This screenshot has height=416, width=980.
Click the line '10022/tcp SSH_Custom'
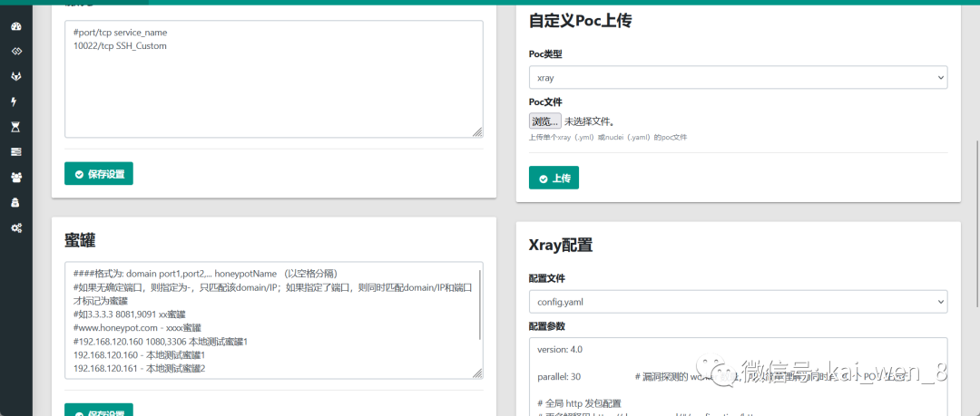[x=120, y=45]
